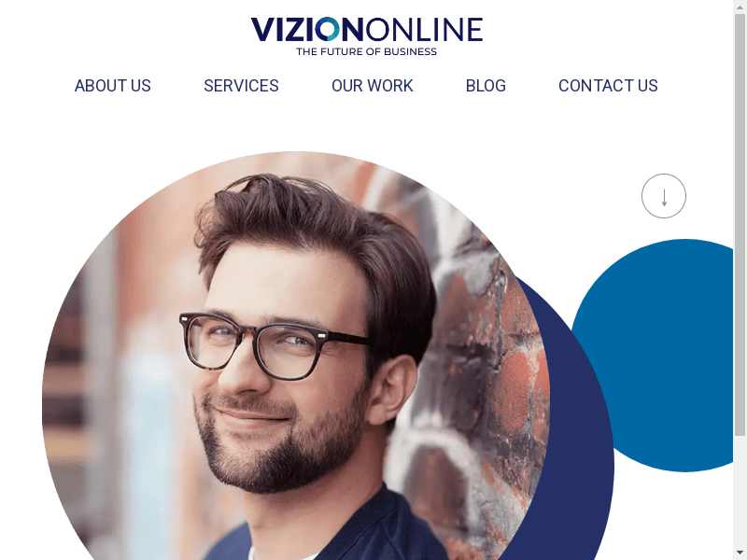
Task: Click the vertical scrollbar thumb
Action: [740, 224]
